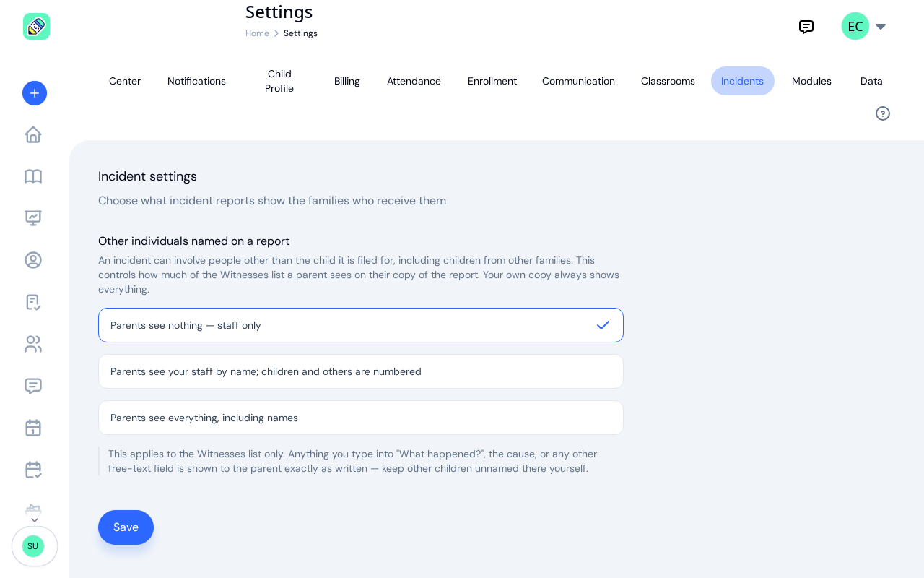Click the EC account avatar
This screenshot has width=924, height=578.
pos(855,26)
